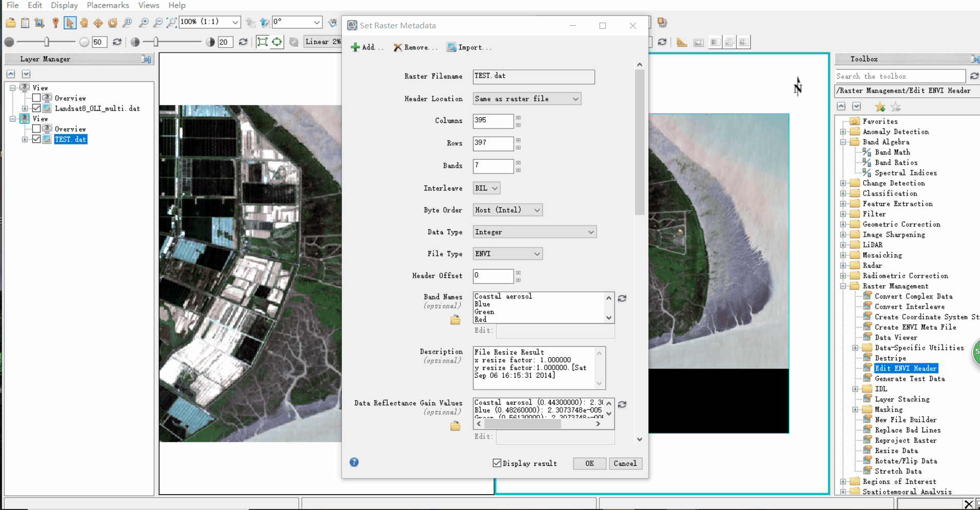Image resolution: width=980 pixels, height=510 pixels.
Task: Open the zoom percentage 100% dropdown
Action: coord(235,22)
